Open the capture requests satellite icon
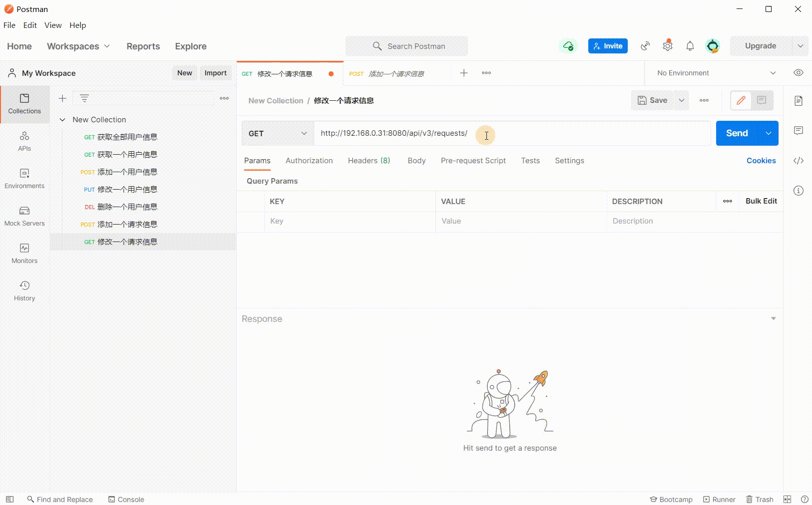 645,46
